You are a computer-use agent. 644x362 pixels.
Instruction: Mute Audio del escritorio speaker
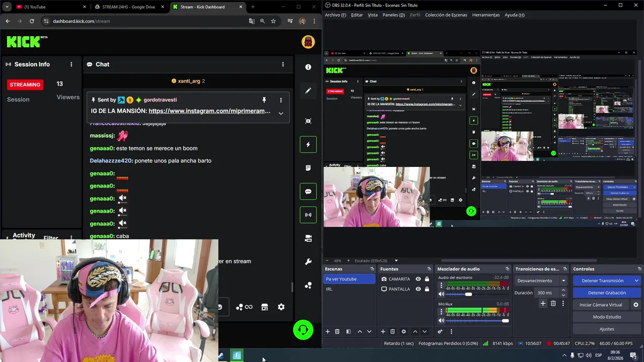pos(441,294)
